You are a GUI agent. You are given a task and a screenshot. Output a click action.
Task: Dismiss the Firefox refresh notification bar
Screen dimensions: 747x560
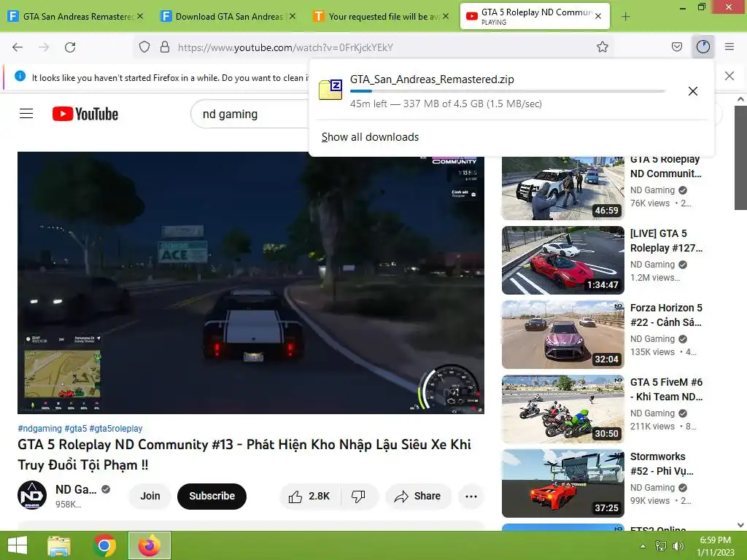click(729, 76)
